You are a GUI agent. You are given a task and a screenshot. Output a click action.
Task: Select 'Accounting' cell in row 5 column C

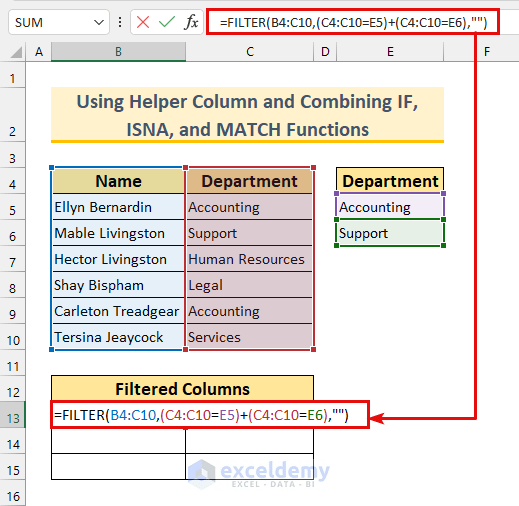250,207
